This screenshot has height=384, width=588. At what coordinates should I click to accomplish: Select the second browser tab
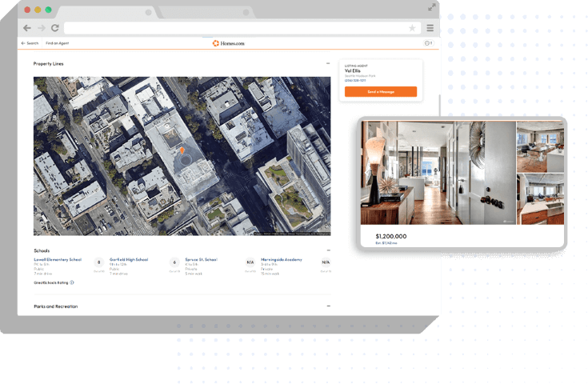click(206, 12)
